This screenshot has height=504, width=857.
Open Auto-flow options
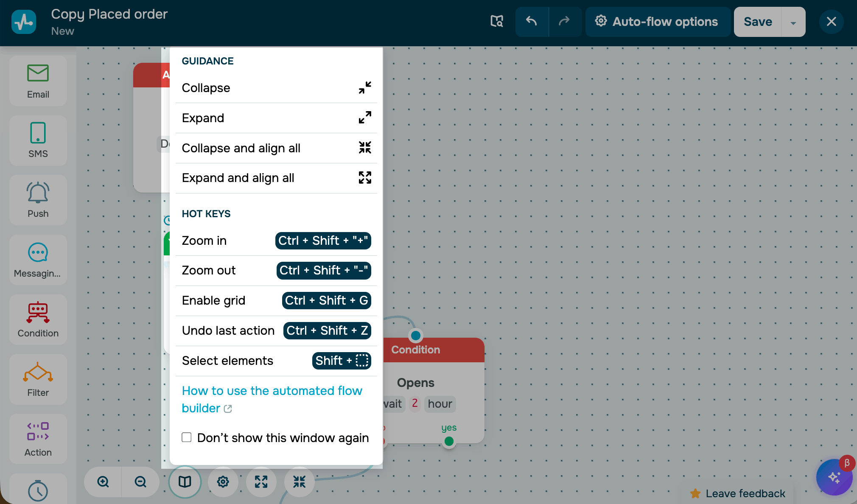point(657,22)
